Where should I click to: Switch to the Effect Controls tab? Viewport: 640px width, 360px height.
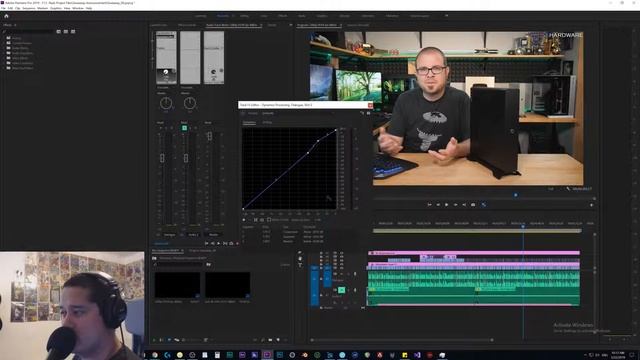pyautogui.click(x=187, y=25)
